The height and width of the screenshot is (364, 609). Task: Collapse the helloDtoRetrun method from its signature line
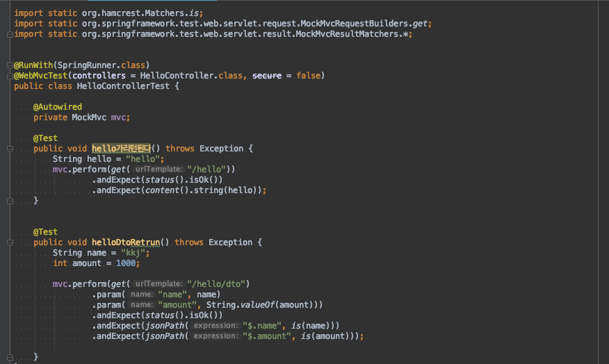pos(10,242)
